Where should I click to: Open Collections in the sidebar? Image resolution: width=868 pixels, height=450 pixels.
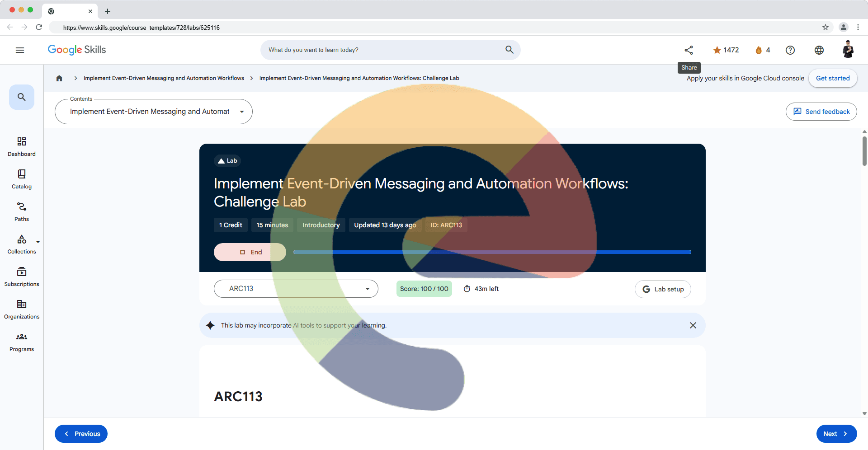(x=22, y=244)
